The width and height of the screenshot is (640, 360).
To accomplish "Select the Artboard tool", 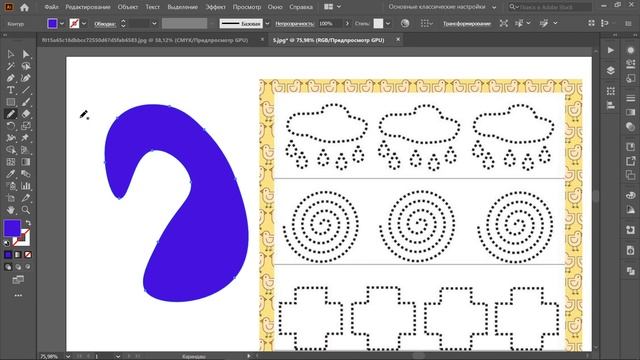I will coord(11,198).
